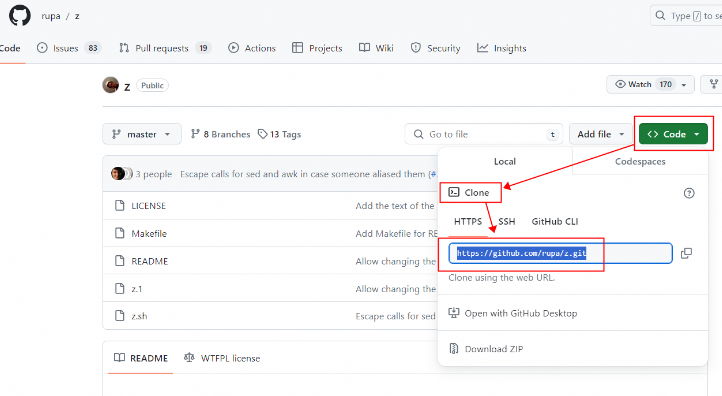722x396 pixels.
Task: Switch to the Actions tab
Action: coord(252,48)
